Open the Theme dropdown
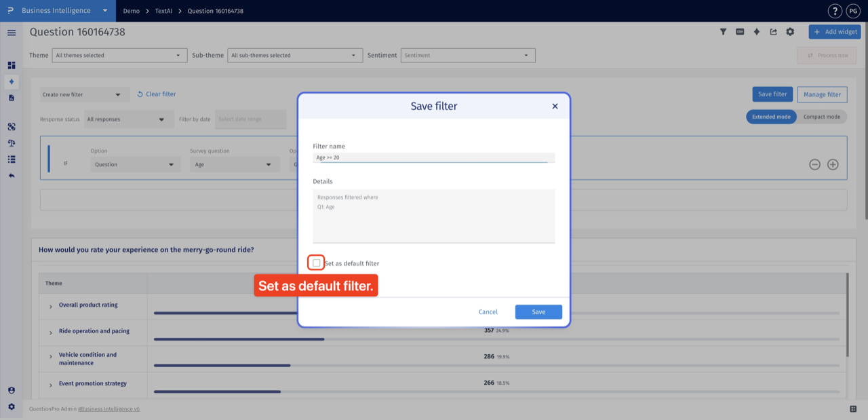The image size is (868, 420). pos(119,56)
